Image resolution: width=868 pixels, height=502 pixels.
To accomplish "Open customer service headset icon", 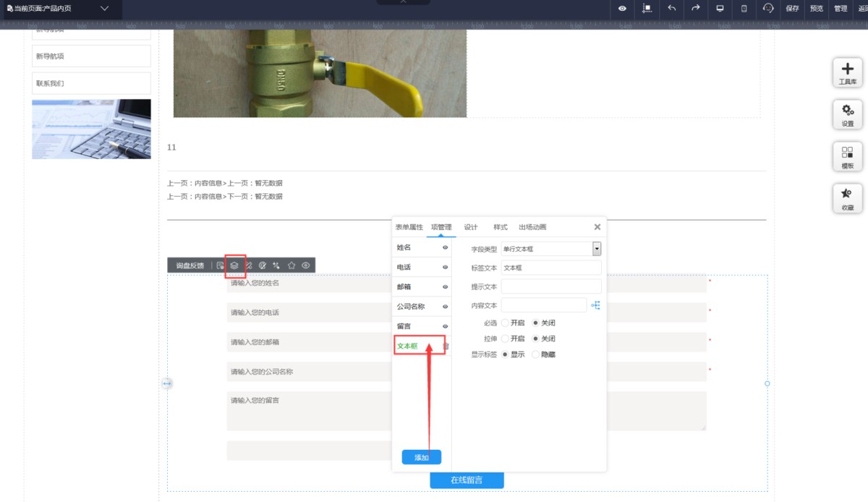I will pyautogui.click(x=768, y=9).
